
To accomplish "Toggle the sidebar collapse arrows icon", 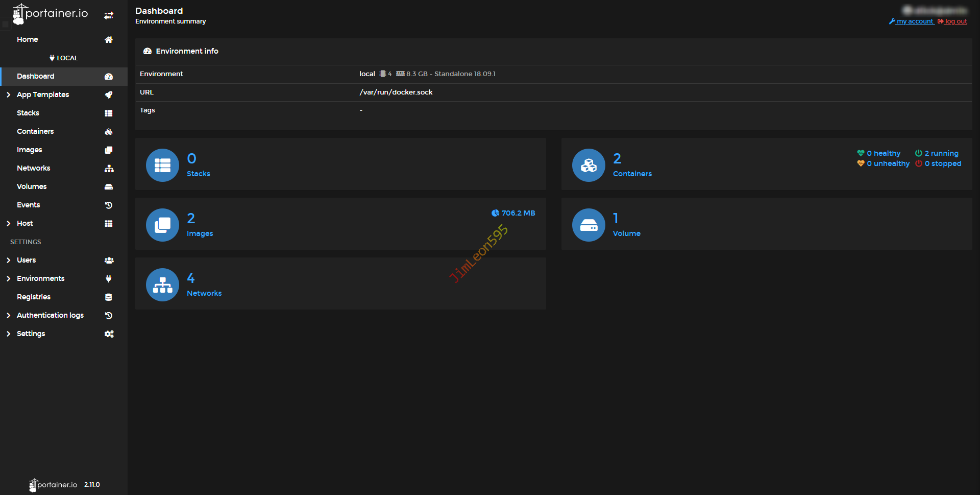I will [x=109, y=15].
